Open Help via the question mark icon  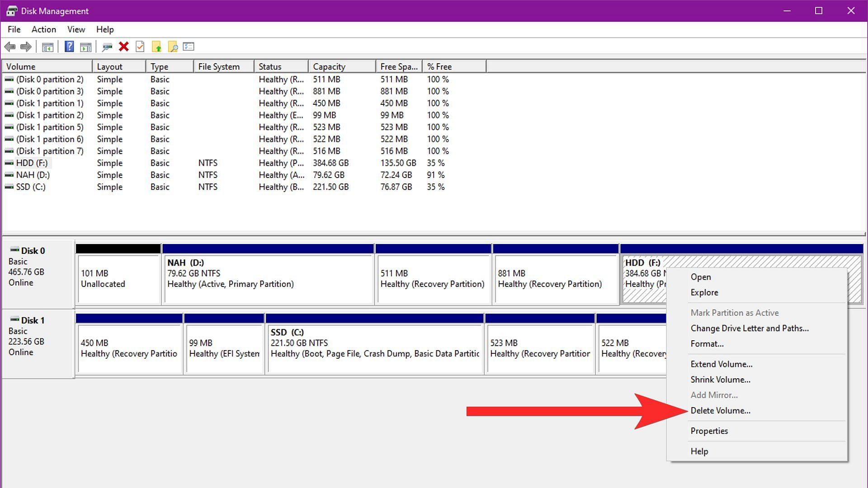click(69, 47)
